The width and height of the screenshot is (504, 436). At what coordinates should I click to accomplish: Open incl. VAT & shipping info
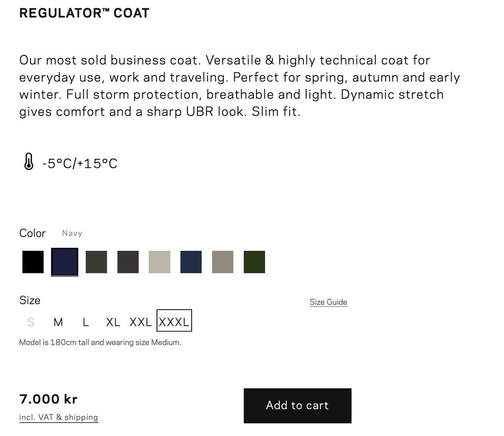click(x=58, y=417)
